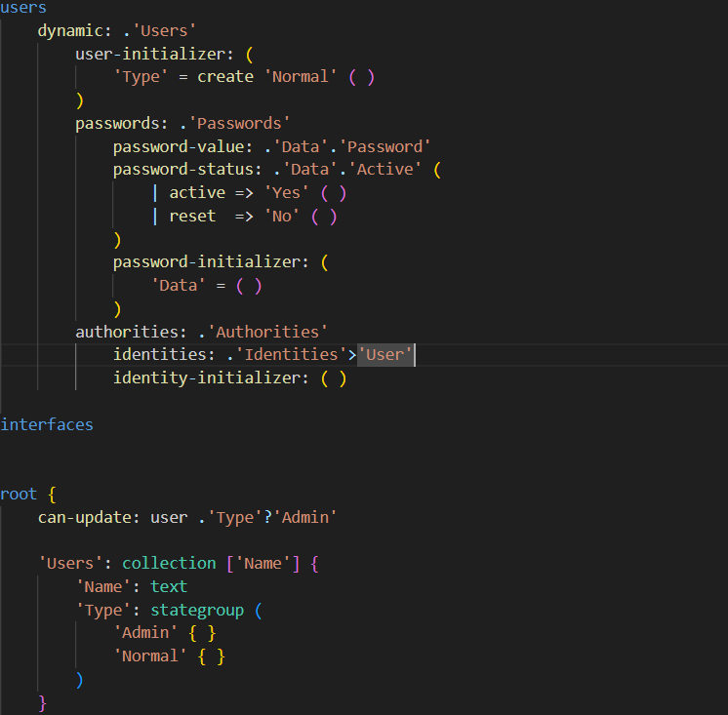This screenshot has height=715, width=728.
Task: Click the highlighted 'User' string
Action: pos(386,355)
